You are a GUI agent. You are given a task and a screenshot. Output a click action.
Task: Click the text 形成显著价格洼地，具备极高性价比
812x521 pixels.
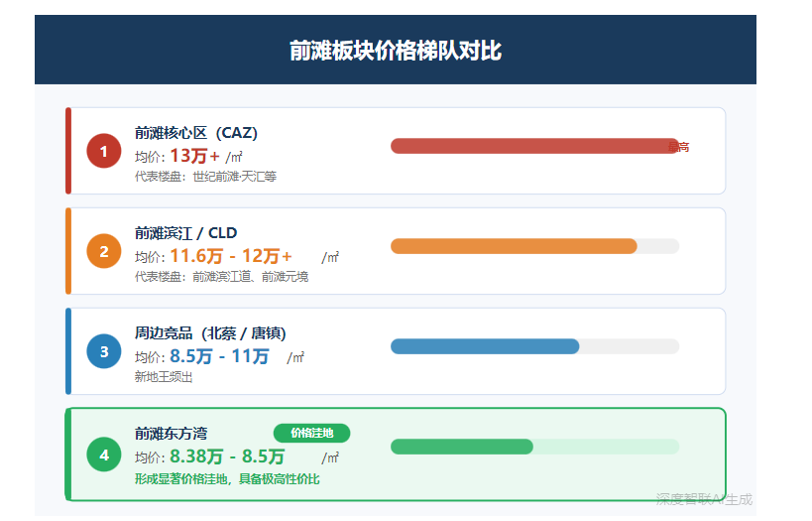227,479
